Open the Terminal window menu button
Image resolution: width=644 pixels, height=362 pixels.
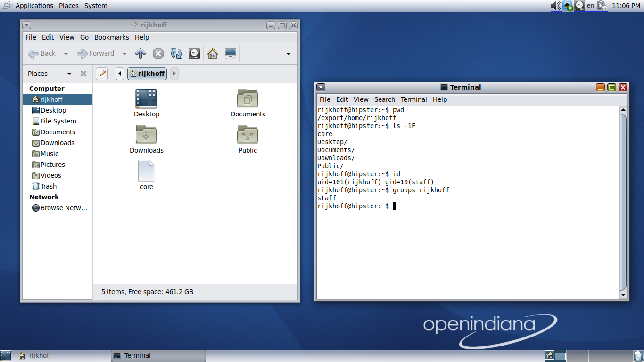point(321,87)
